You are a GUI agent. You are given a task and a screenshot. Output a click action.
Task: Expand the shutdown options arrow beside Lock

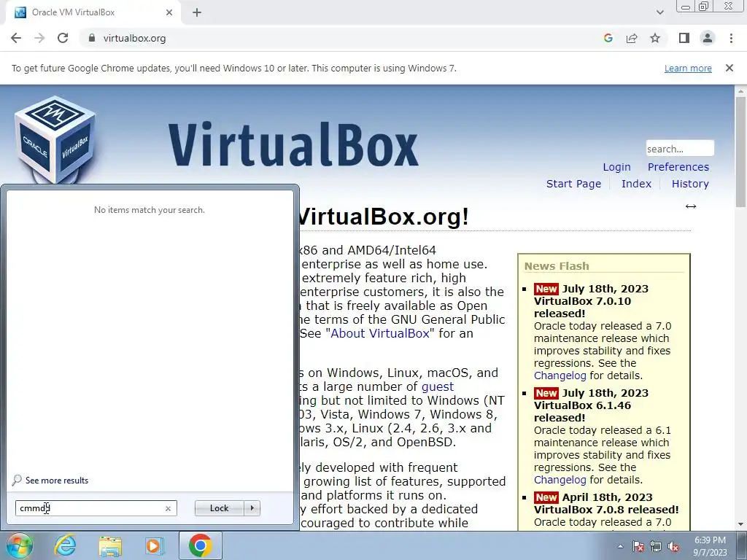tap(252, 508)
